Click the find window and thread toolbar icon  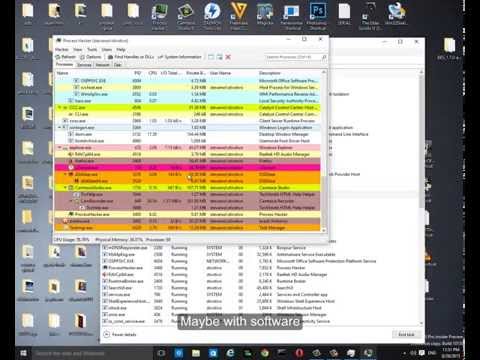coord(219,57)
